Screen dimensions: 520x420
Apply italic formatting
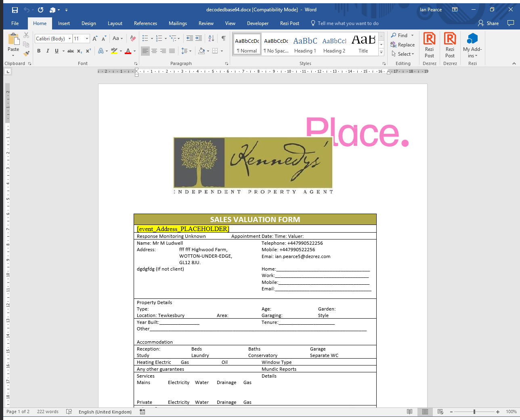click(47, 51)
